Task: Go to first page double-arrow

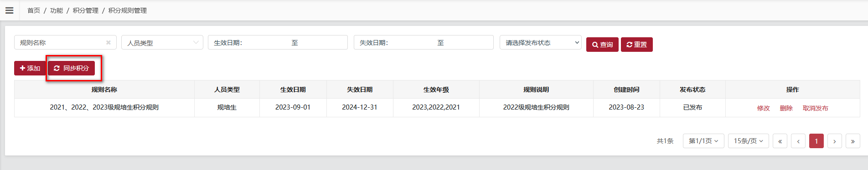Action: [x=780, y=141]
